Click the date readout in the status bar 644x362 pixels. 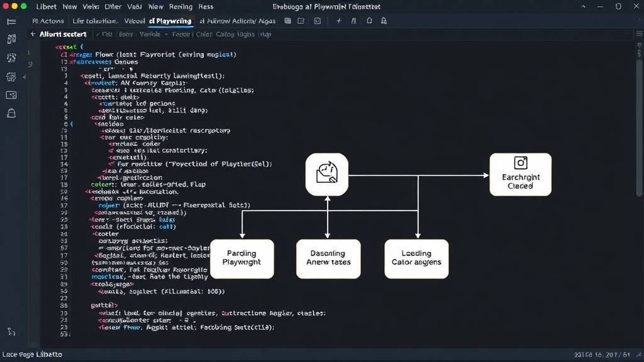tap(602, 354)
